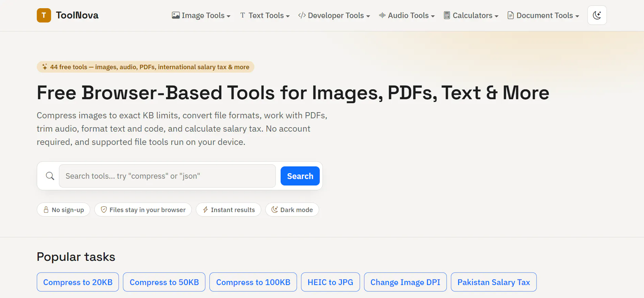Expand the Developer Tools dropdown arrow
The image size is (644, 298).
pos(368,16)
